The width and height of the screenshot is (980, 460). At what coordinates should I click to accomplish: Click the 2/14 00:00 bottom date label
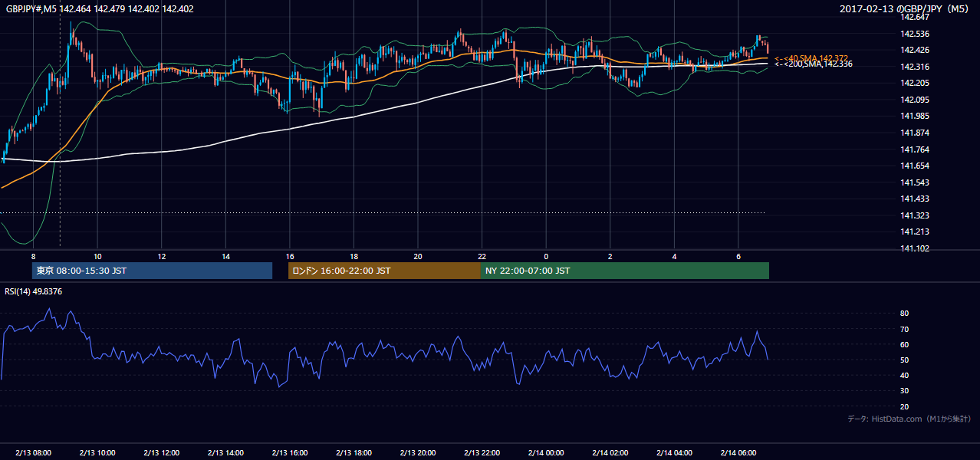546,453
